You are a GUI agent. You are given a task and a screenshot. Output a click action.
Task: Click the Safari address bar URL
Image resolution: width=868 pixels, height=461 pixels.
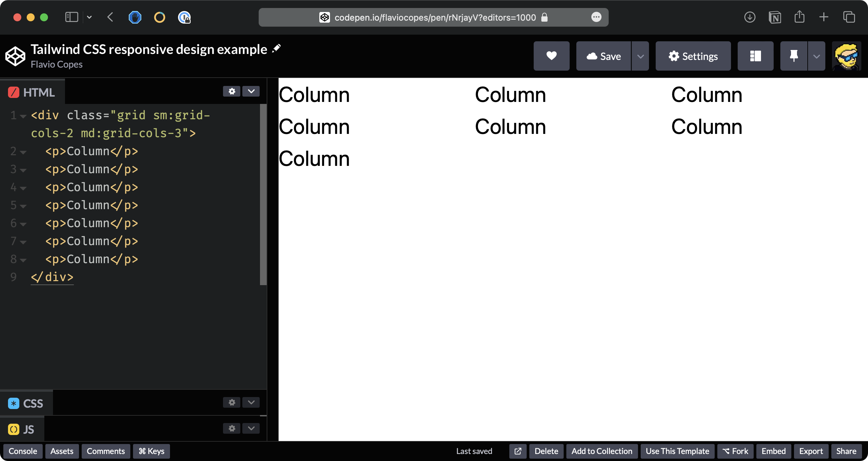click(x=435, y=18)
